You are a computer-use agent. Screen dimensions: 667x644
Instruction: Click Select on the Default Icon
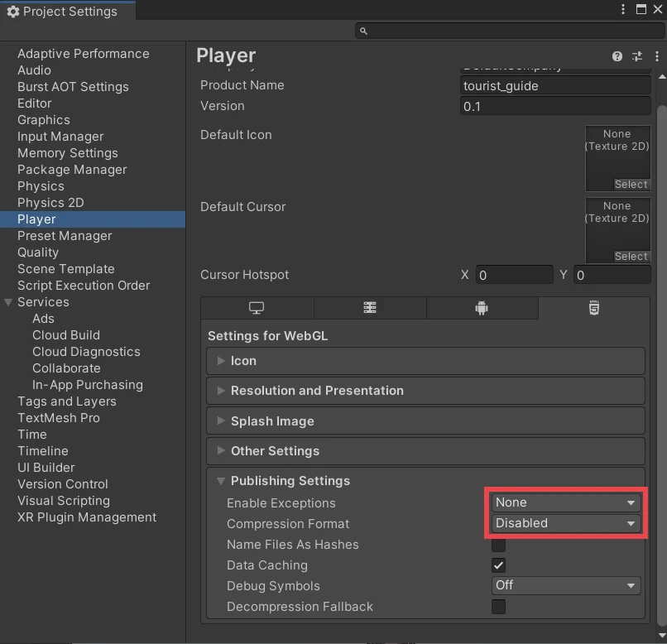(631, 185)
